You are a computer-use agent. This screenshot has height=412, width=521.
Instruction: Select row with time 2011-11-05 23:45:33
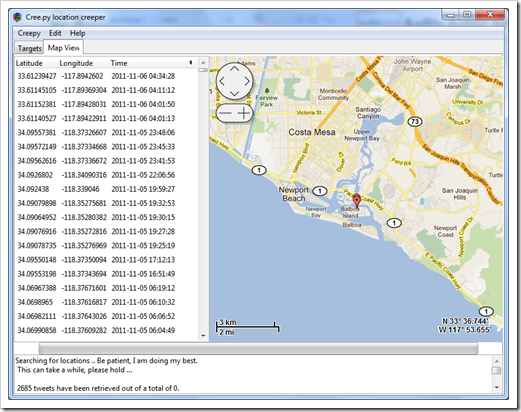click(x=106, y=147)
